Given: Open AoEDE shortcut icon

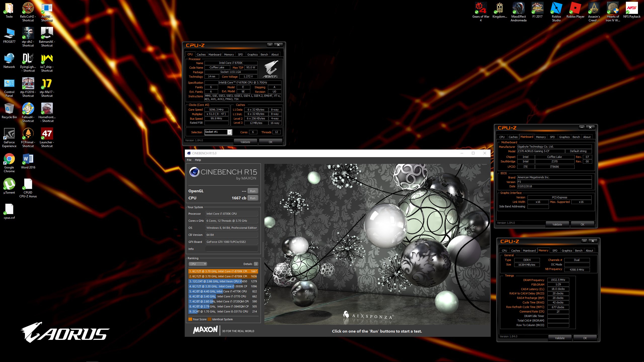Looking at the screenshot, I should (x=47, y=12).
